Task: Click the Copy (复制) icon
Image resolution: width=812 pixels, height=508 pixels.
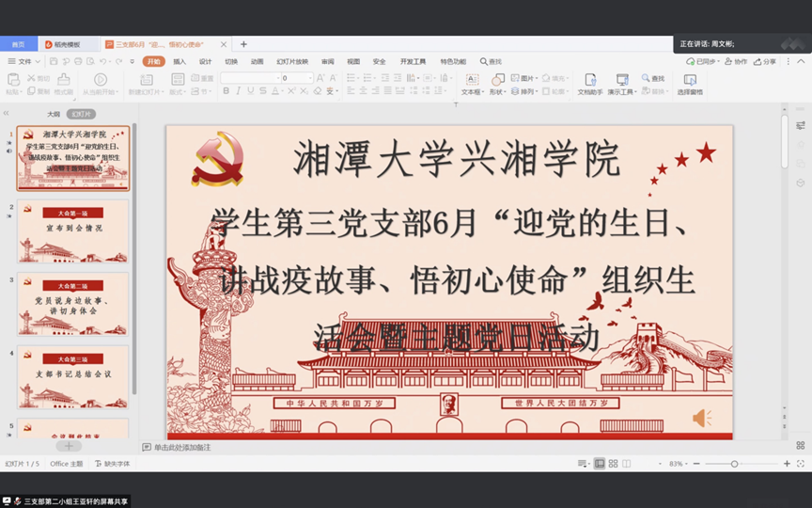Action: [x=31, y=91]
